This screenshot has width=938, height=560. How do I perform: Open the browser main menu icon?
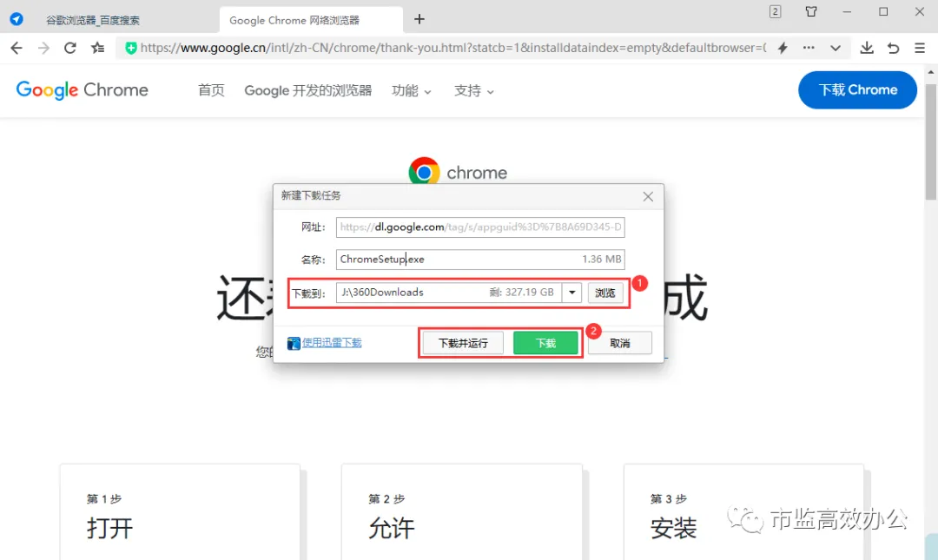click(x=920, y=48)
